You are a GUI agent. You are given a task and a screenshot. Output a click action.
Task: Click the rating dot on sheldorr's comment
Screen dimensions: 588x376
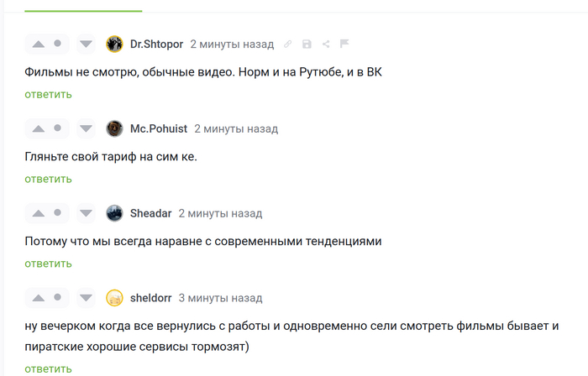pos(57,297)
